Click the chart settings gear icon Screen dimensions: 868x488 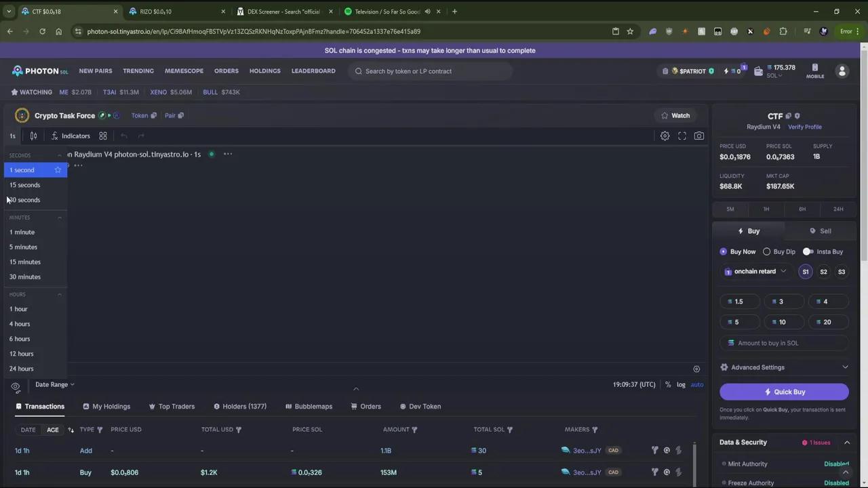click(665, 136)
